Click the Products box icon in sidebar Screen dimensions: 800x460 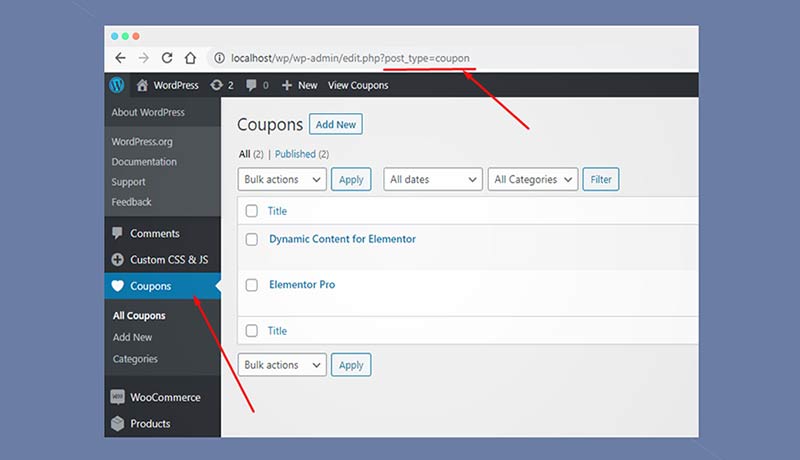118,423
